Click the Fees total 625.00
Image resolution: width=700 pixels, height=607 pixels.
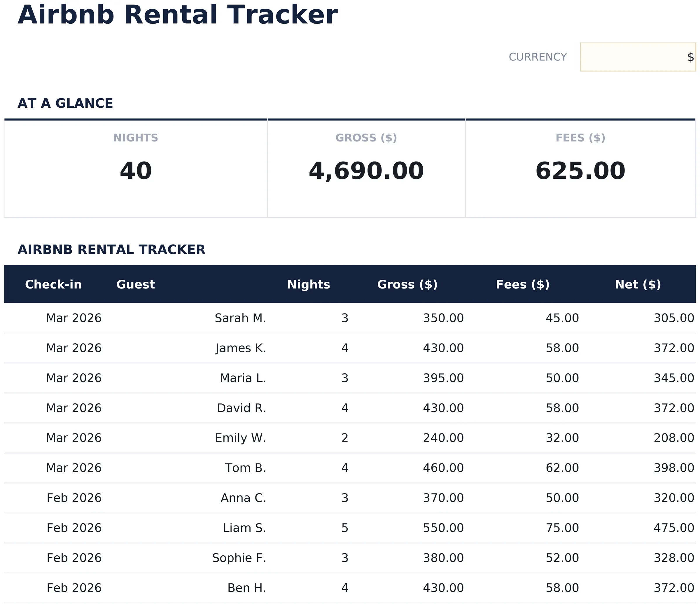[x=580, y=171]
